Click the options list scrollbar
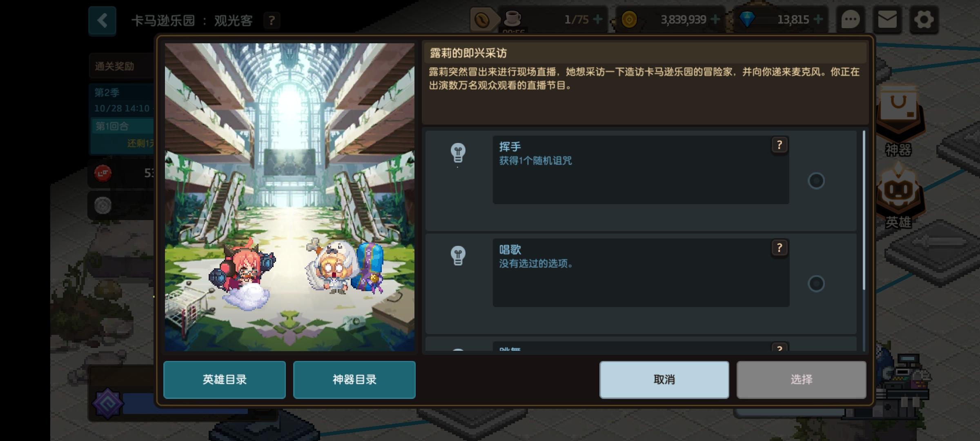The height and width of the screenshot is (441, 980). click(x=864, y=210)
